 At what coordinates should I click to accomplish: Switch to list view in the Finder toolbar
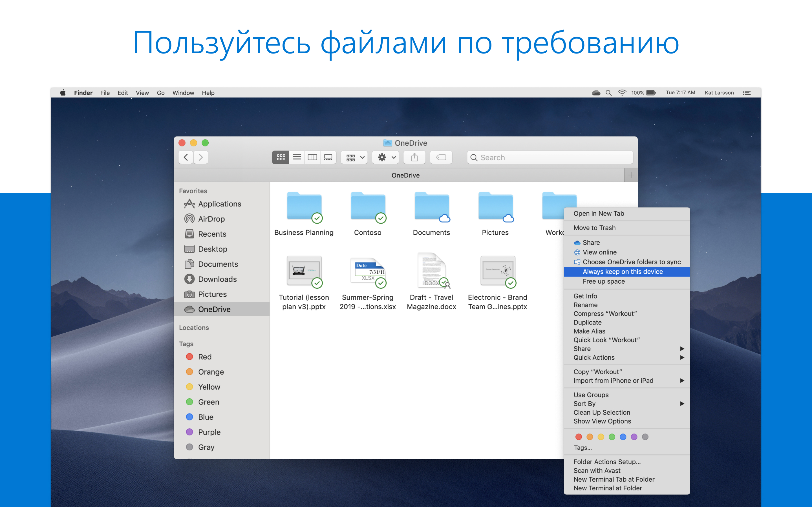297,157
